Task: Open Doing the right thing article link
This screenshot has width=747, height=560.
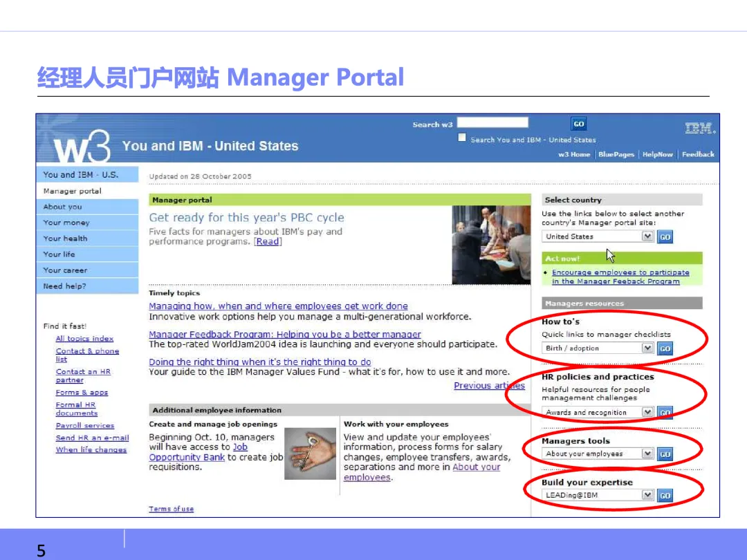Action: (x=259, y=362)
